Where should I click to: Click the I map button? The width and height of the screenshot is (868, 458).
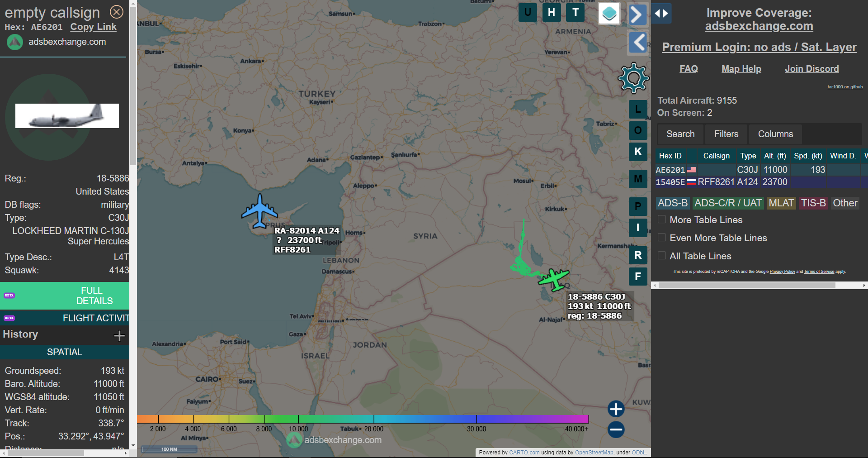638,228
